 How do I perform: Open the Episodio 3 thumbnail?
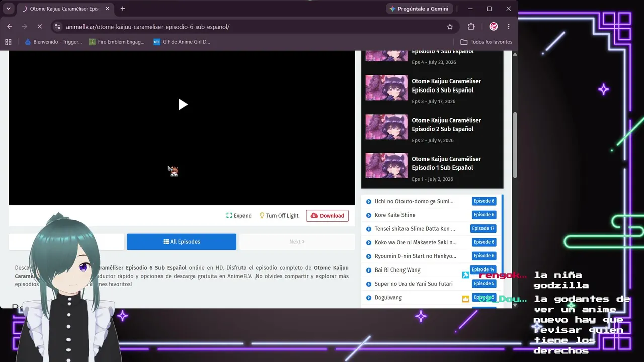tap(386, 87)
